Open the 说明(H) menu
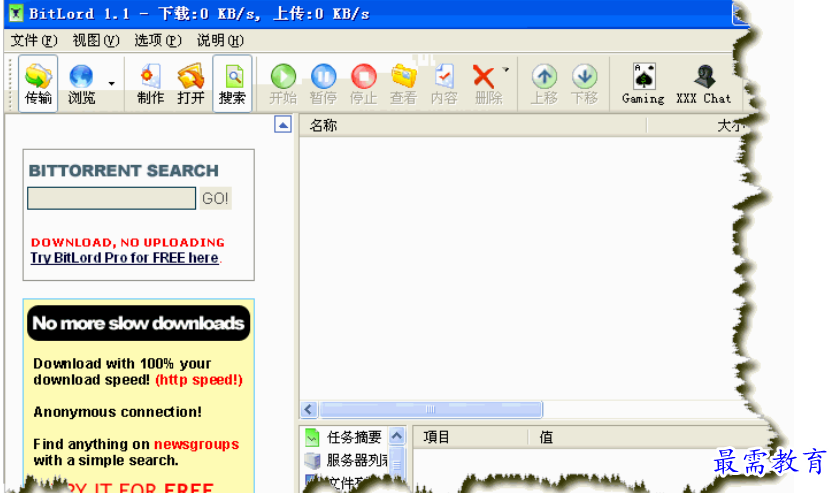This screenshot has height=493, width=835. click(220, 40)
